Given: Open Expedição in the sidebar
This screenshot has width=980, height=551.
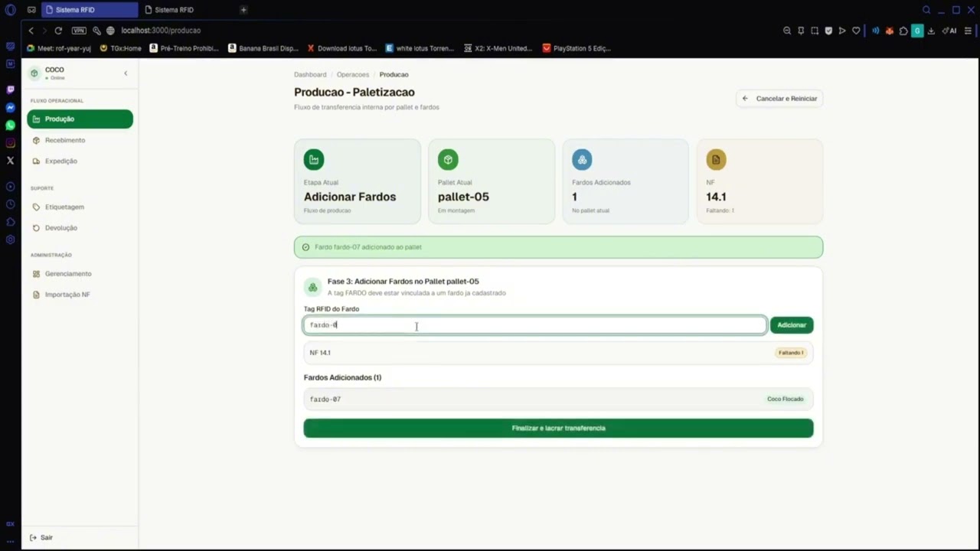Looking at the screenshot, I should [x=80, y=161].
